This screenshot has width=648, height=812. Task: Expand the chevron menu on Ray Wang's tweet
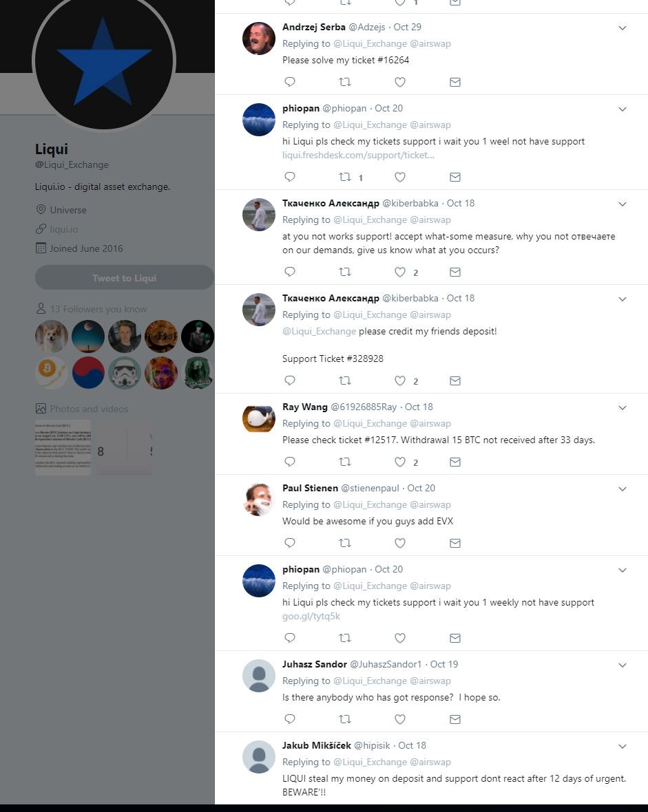(623, 408)
